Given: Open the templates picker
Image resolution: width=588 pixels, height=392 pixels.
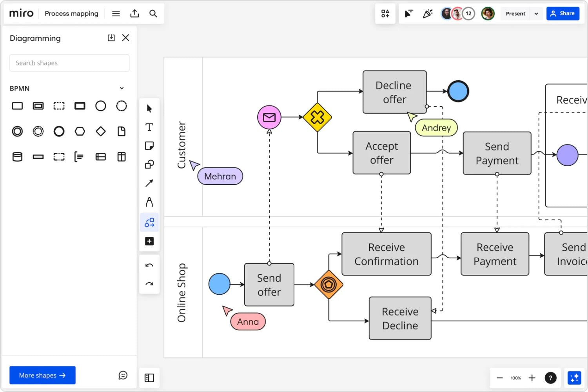Looking at the screenshot, I should click(385, 13).
